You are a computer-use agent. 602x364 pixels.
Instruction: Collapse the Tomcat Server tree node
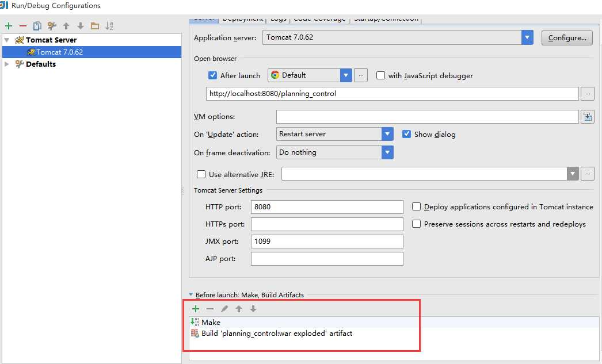pyautogui.click(x=7, y=40)
